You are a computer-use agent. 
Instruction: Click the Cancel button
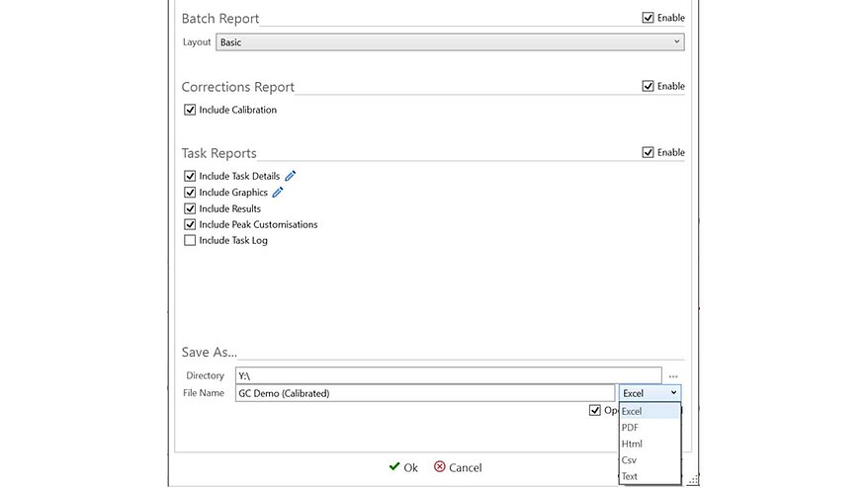click(x=458, y=467)
